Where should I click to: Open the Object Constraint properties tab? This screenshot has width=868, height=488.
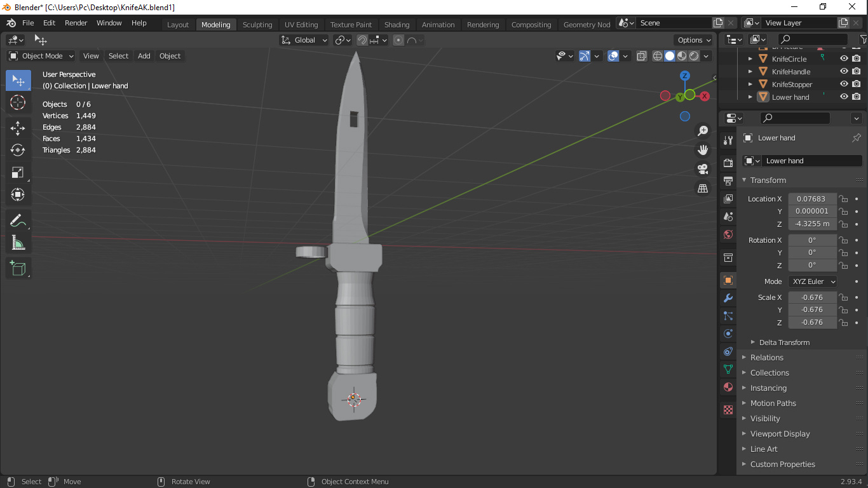click(728, 351)
